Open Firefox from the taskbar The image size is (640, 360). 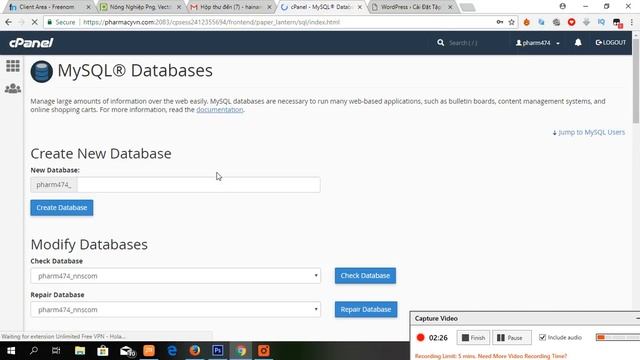pyautogui.click(x=195, y=351)
